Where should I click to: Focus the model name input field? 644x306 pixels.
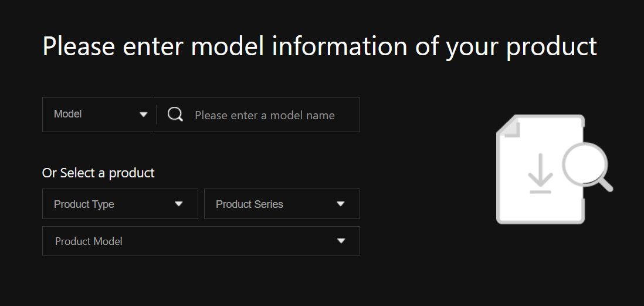tap(270, 115)
